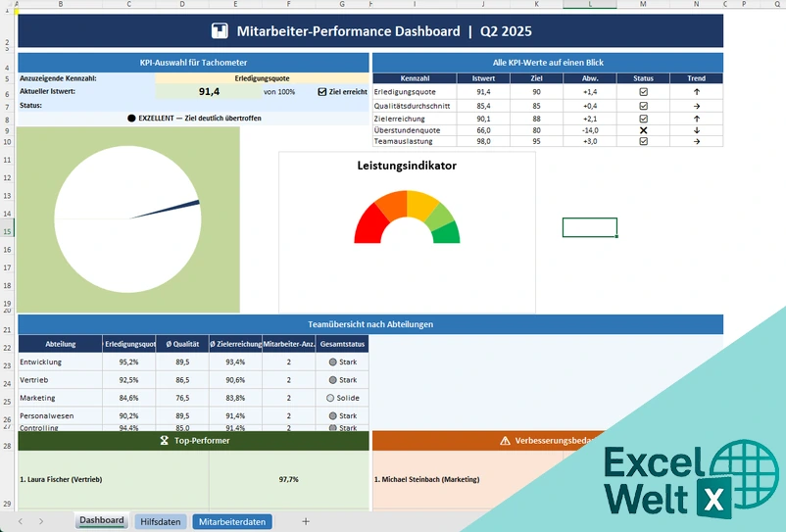
Task: Click the right trend arrow for Qualitätsdurchschnitt
Action: pos(696,106)
